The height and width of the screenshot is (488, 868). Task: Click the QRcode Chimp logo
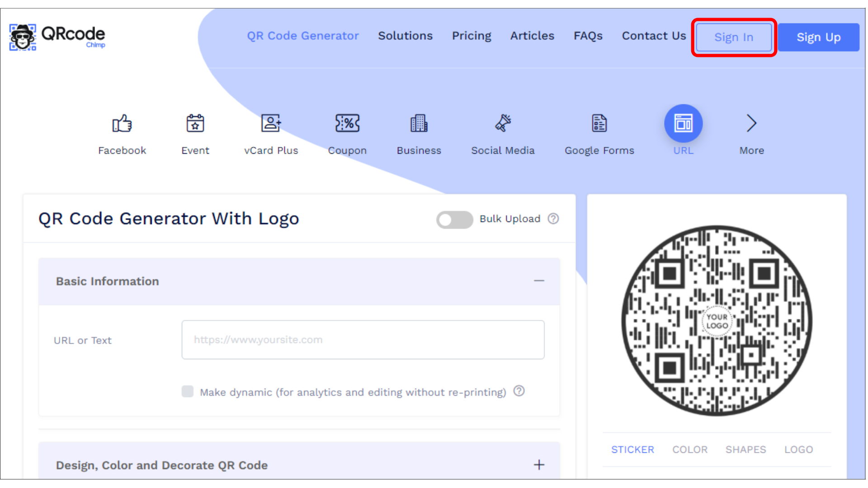(57, 37)
